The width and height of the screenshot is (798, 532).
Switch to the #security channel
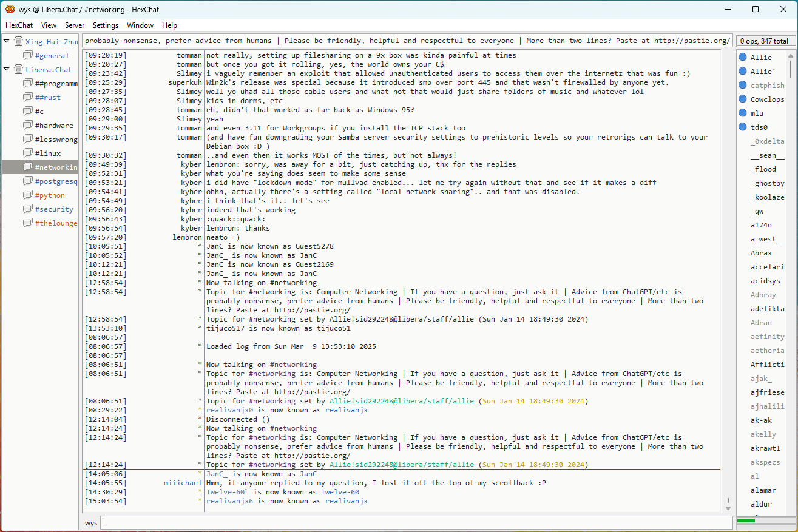(x=53, y=209)
